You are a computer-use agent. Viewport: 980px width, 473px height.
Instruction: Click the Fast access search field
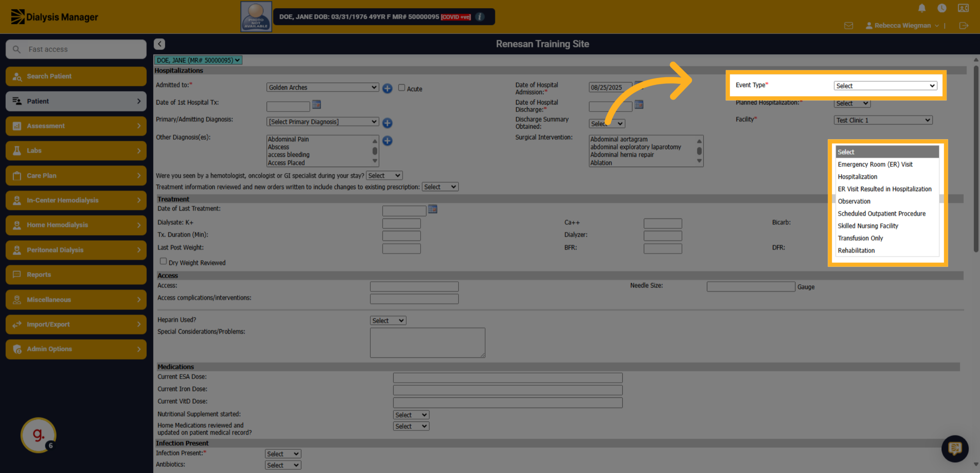pos(76,49)
